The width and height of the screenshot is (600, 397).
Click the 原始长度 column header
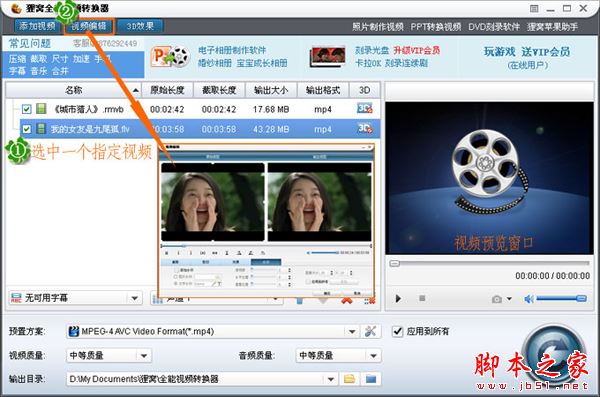(167, 90)
